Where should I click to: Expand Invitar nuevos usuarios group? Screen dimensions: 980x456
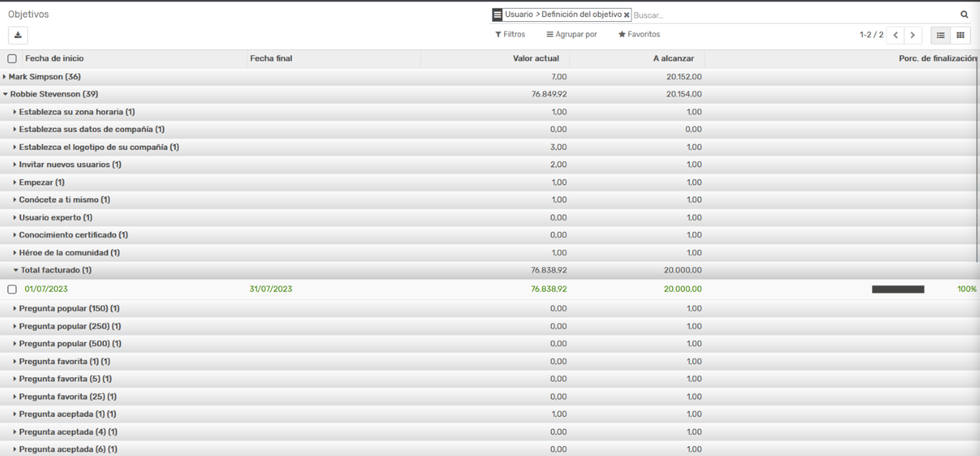[70, 165]
